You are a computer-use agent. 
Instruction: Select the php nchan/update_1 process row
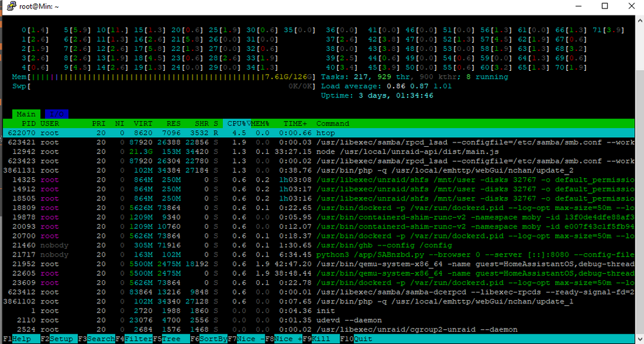point(319,301)
